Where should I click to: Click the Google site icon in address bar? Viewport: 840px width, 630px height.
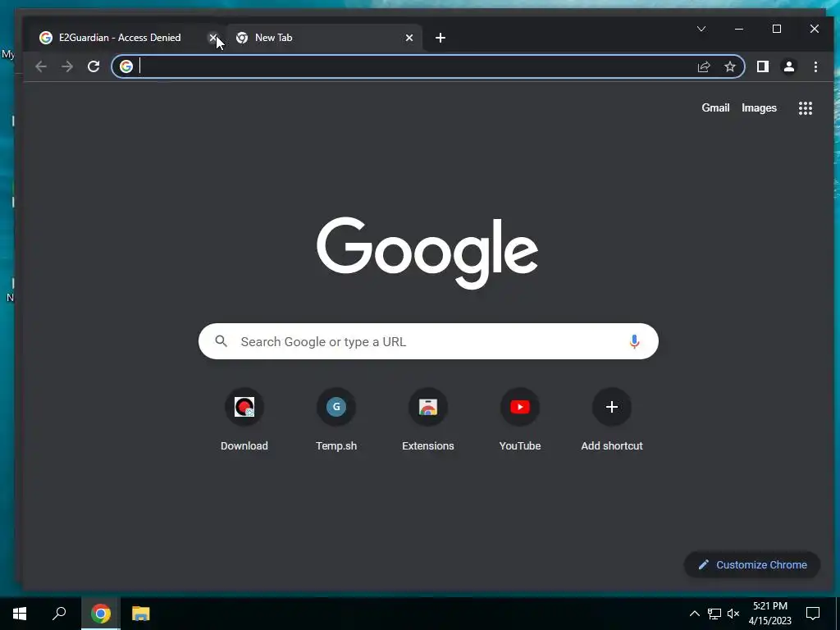point(126,66)
